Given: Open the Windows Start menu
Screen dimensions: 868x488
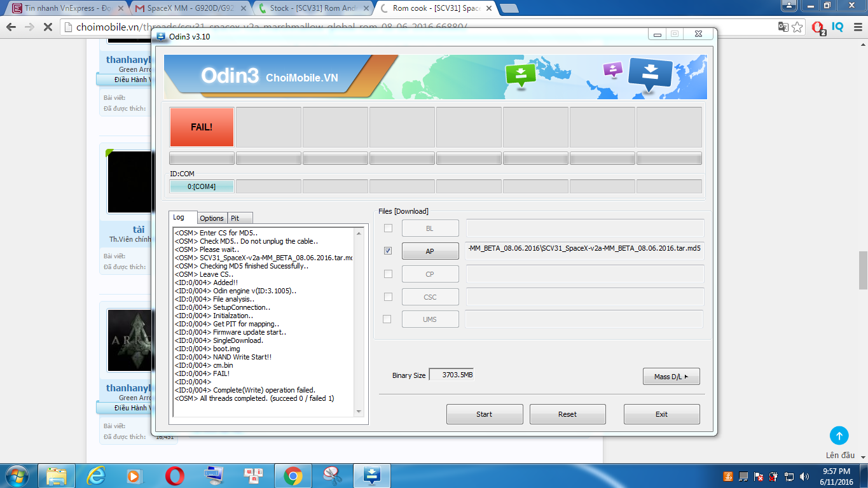Looking at the screenshot, I should (x=17, y=476).
